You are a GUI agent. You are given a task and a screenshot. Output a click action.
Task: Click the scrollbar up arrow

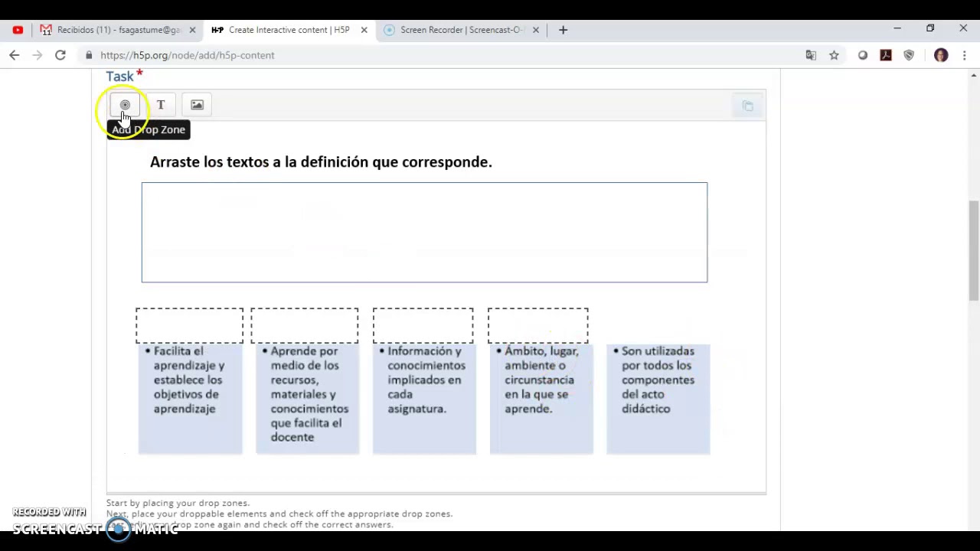tap(974, 75)
